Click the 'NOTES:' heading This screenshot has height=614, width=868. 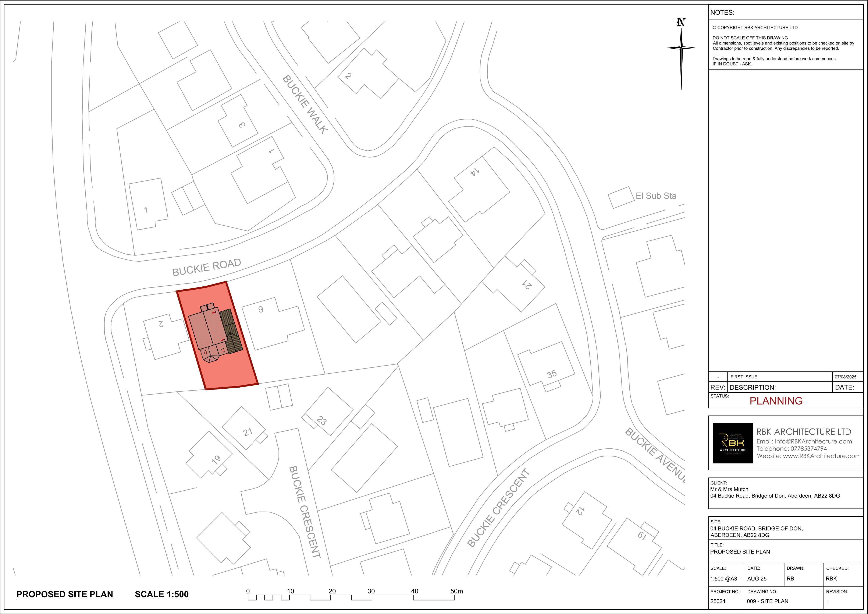[x=722, y=13]
